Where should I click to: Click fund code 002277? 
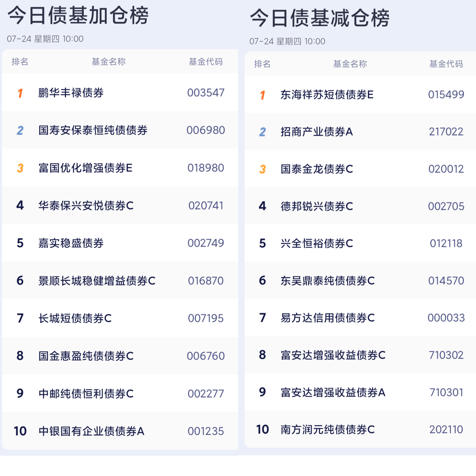tap(206, 393)
